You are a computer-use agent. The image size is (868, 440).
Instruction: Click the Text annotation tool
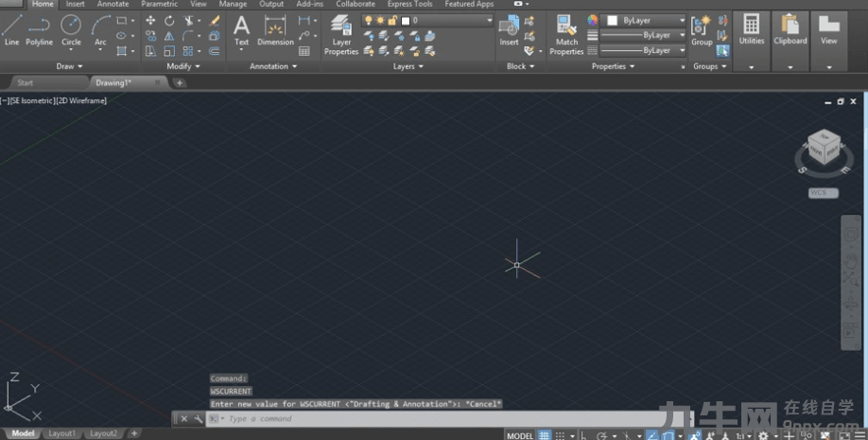241,30
